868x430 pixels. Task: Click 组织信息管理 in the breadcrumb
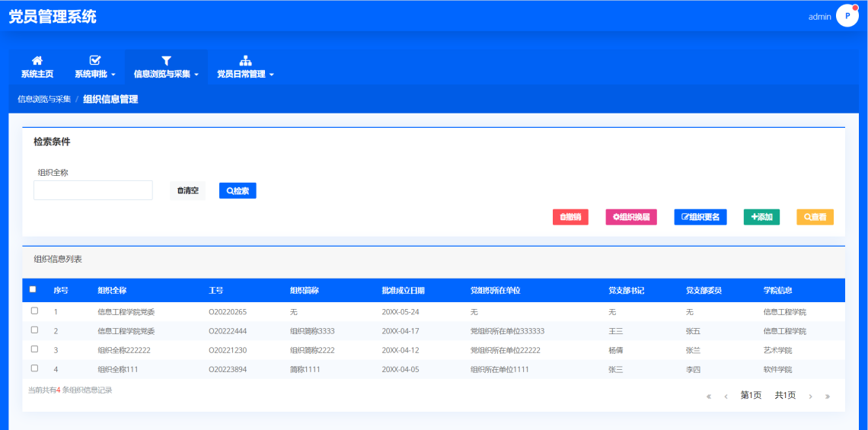pyautogui.click(x=110, y=99)
